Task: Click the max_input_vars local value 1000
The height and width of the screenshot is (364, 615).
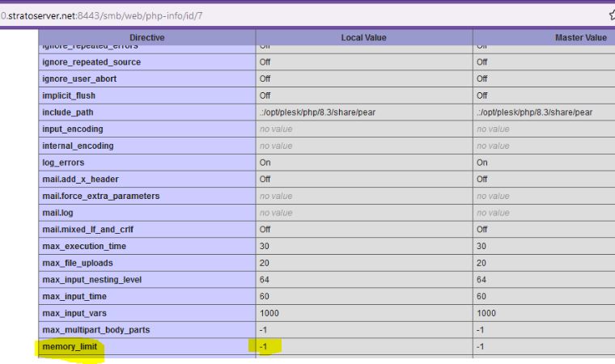Action: [x=269, y=312]
